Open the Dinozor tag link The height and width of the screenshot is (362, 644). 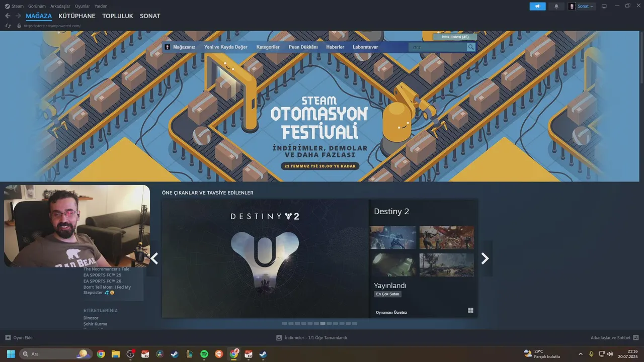[91, 318]
